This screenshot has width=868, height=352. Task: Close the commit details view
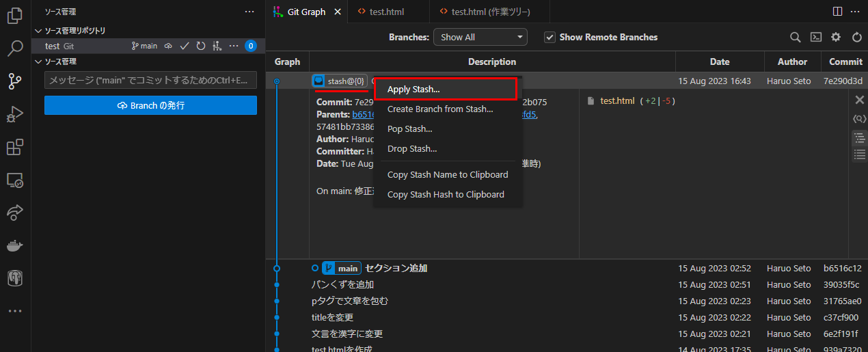pos(860,100)
